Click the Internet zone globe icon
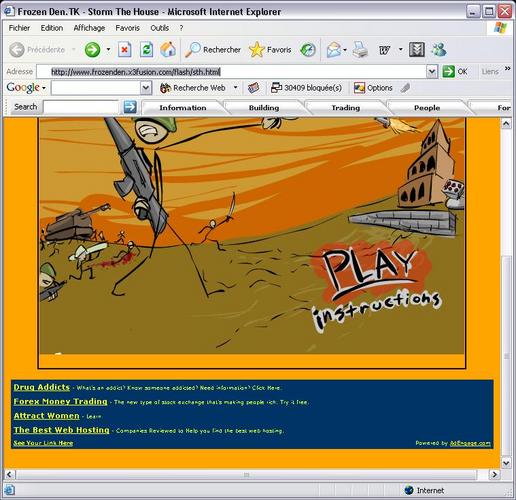This screenshot has height=500, width=516. [409, 490]
